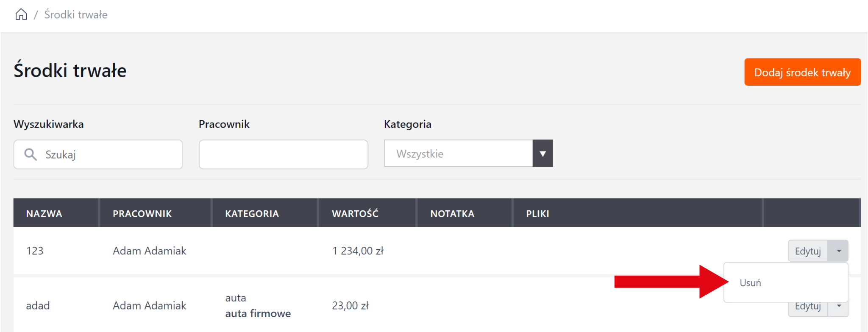Open the Środki trwałe breadcrumb link
This screenshot has width=868, height=332.
(76, 15)
